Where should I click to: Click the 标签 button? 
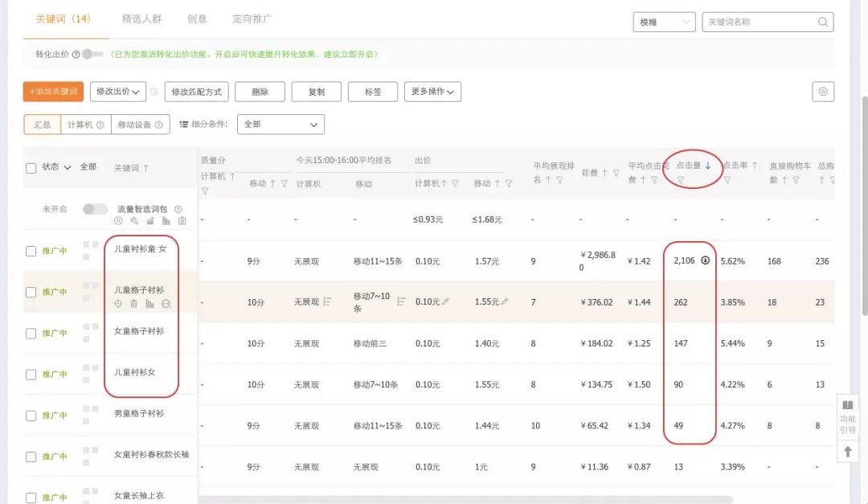[x=373, y=92]
